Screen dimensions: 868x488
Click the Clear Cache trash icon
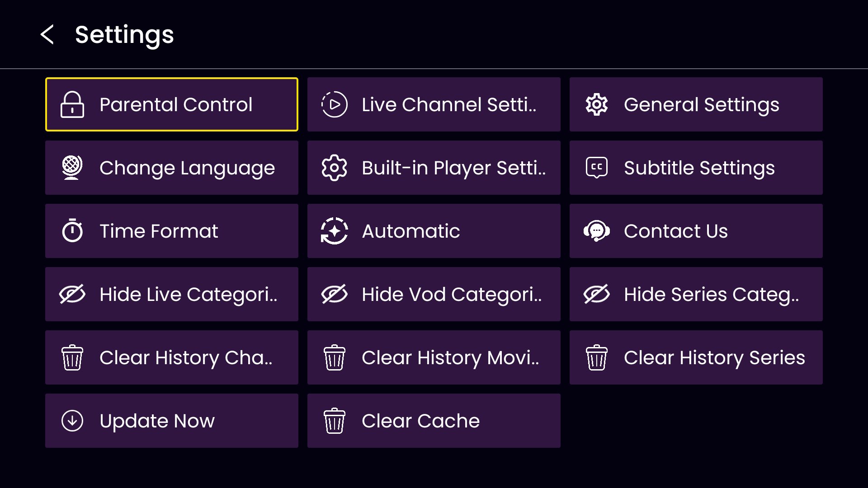[335, 421]
